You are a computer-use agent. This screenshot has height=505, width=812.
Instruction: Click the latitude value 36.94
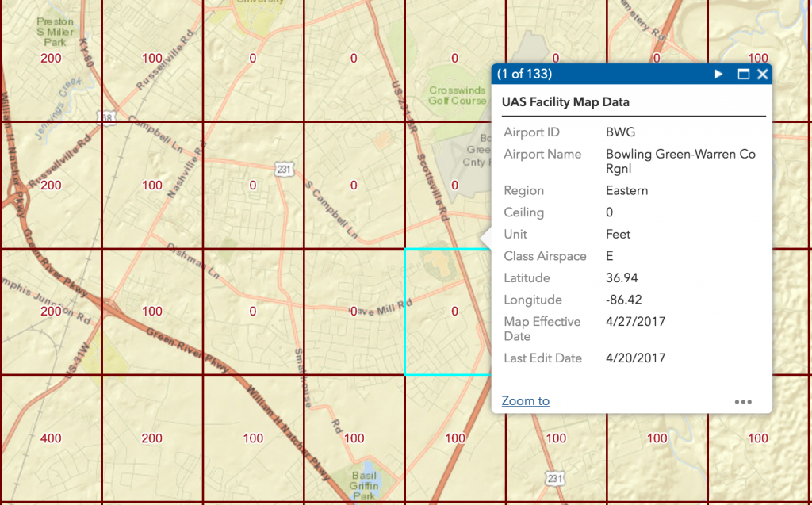pyautogui.click(x=622, y=278)
